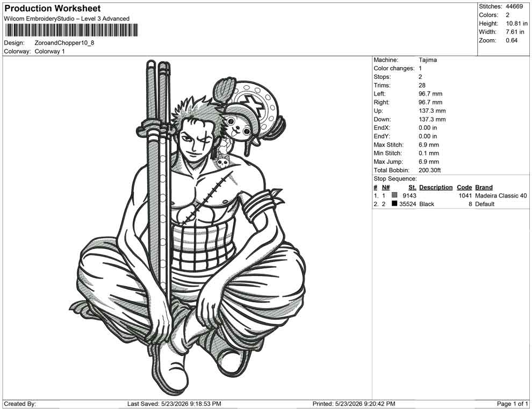
Task: Click the Right value 96.7 mm
Action: point(430,103)
